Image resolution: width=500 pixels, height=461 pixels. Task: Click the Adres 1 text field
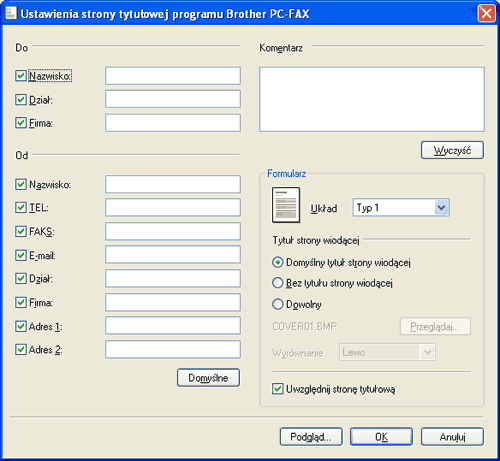[173, 326]
